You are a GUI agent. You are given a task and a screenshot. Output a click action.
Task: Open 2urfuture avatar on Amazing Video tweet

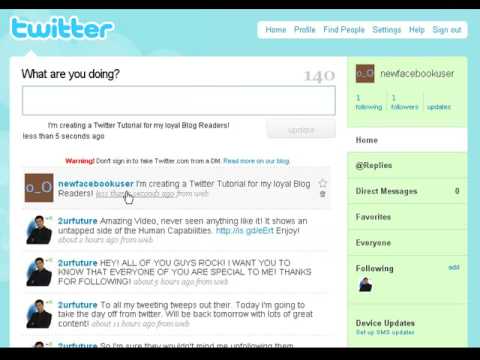39,230
